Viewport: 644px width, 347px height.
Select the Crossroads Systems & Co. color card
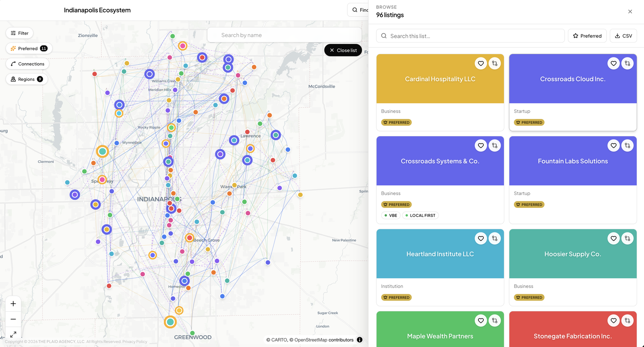(440, 161)
